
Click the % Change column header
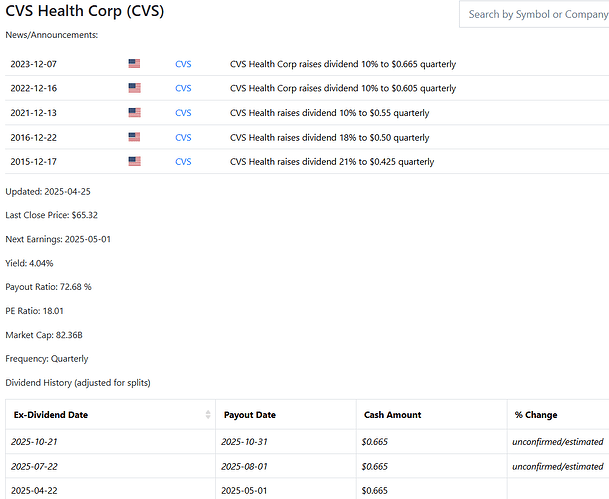(558, 415)
